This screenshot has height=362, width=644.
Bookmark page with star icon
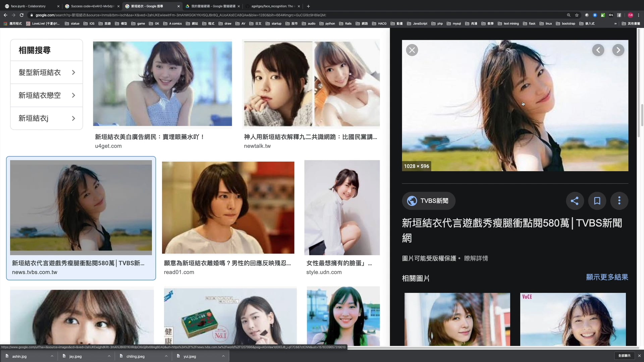point(577,15)
